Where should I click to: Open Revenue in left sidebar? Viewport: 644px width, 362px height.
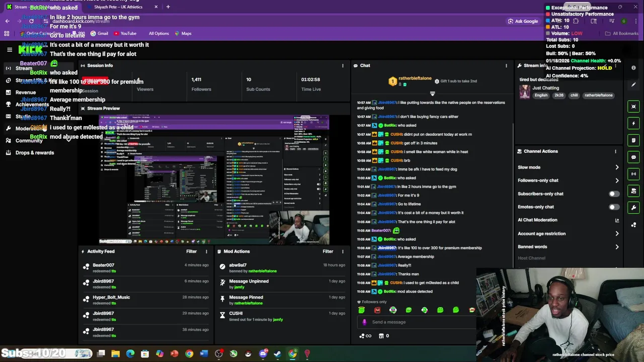click(x=26, y=93)
